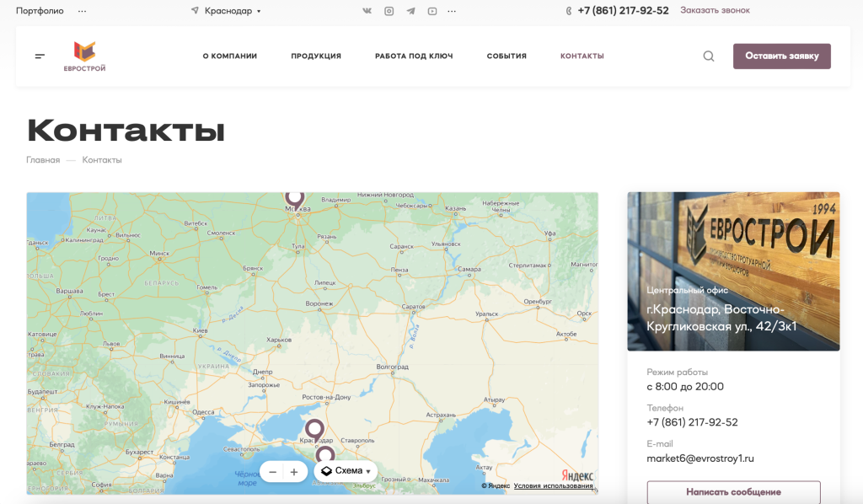Zoom in the map with plus
This screenshot has height=504, width=863.
click(x=293, y=472)
